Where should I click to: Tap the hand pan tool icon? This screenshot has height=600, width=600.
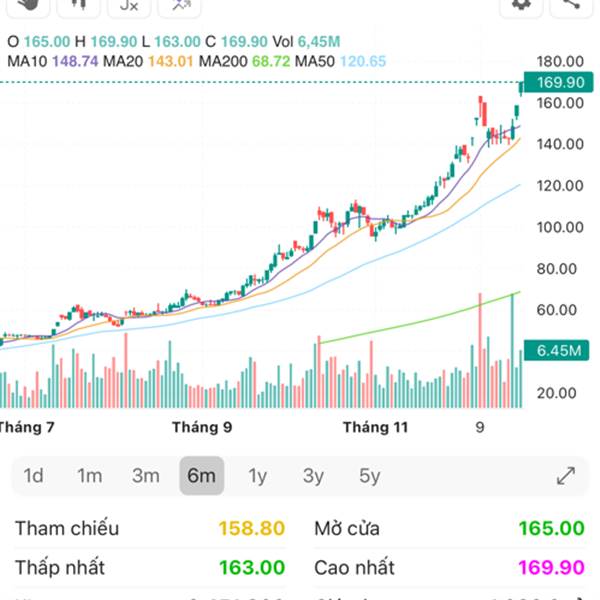28,5
